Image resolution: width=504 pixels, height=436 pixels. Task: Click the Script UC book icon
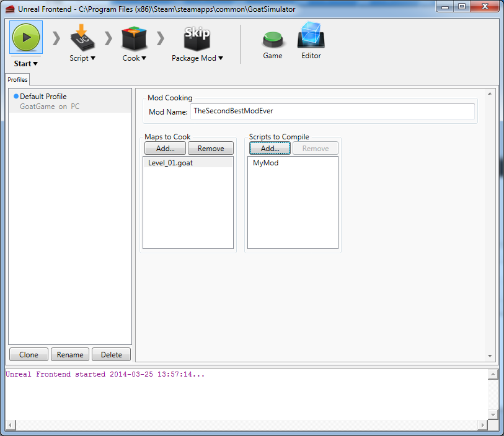point(82,38)
